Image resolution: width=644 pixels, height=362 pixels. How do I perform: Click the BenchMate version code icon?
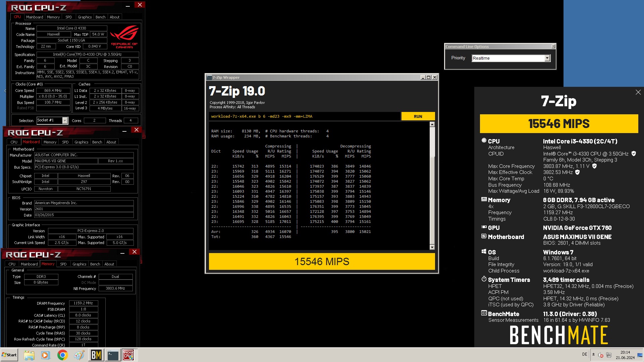[484, 313]
